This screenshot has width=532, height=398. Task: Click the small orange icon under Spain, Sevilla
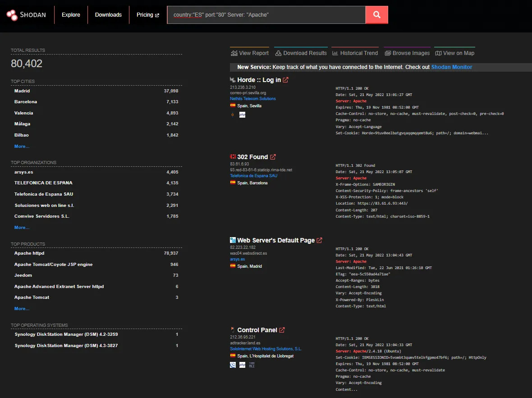coord(232,114)
